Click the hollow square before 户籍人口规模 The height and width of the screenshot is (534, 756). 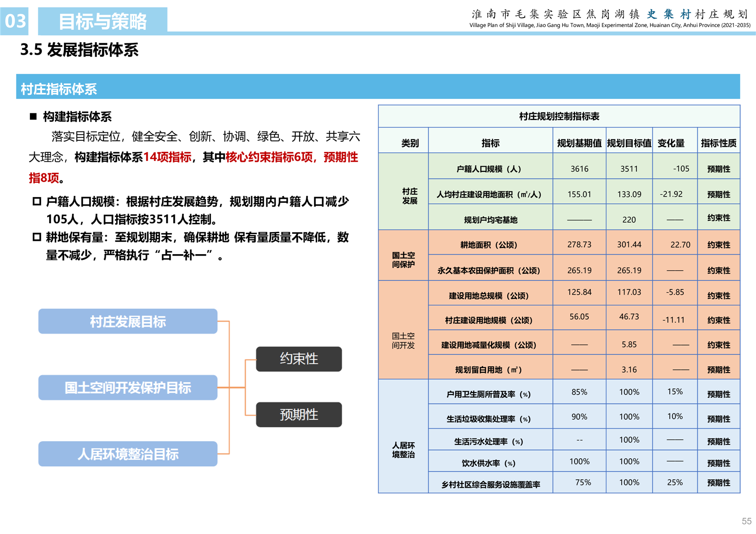(37, 201)
